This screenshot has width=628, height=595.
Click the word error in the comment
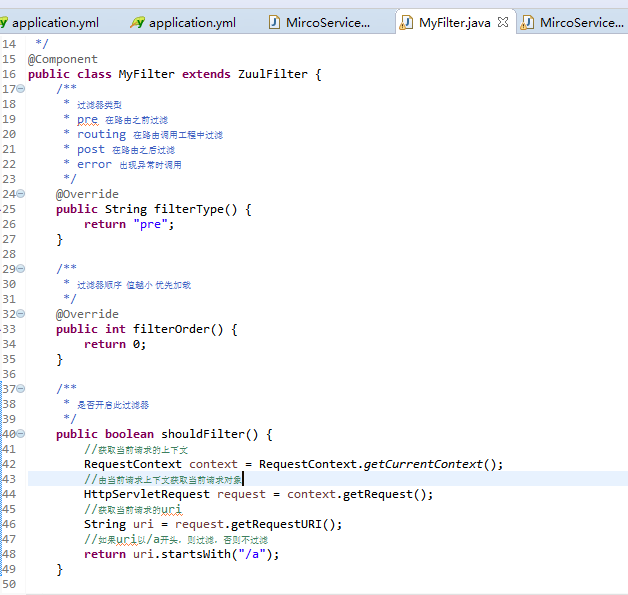pyautogui.click(x=94, y=165)
